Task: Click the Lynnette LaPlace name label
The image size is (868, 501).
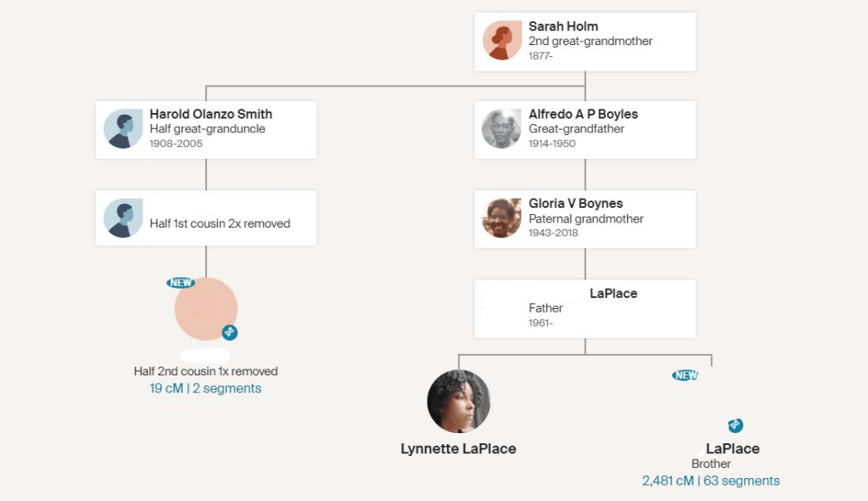Action: (458, 448)
